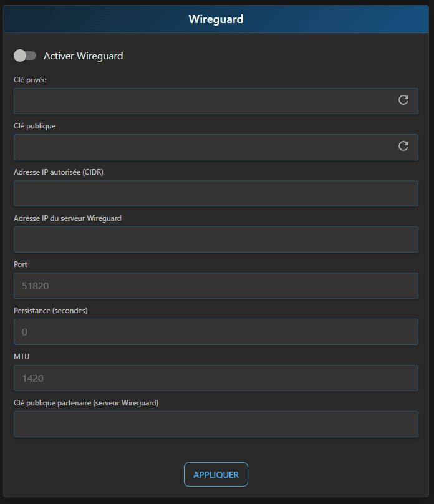
Task: Click the APPLIQUER button
Action: pyautogui.click(x=216, y=475)
